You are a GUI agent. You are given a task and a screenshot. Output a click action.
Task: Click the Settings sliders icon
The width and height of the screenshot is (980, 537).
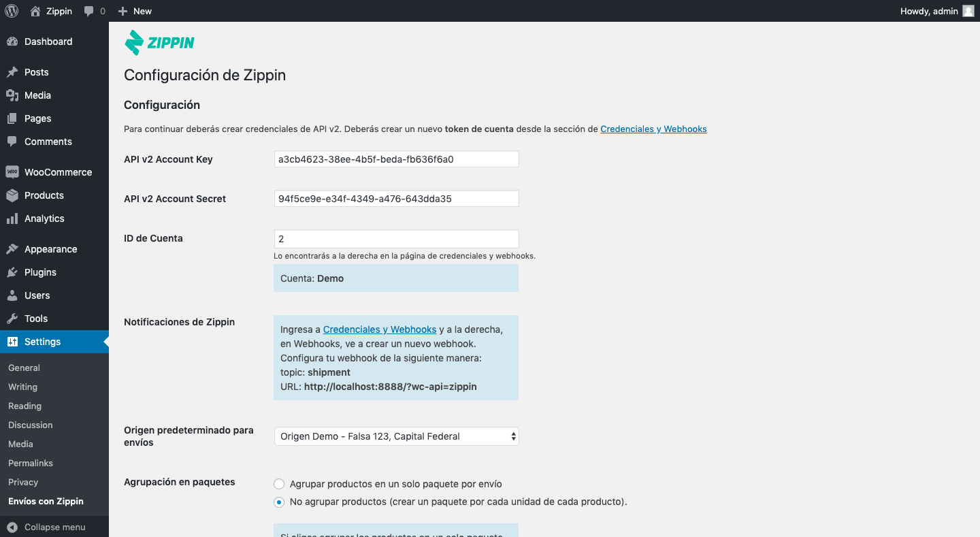[12, 342]
